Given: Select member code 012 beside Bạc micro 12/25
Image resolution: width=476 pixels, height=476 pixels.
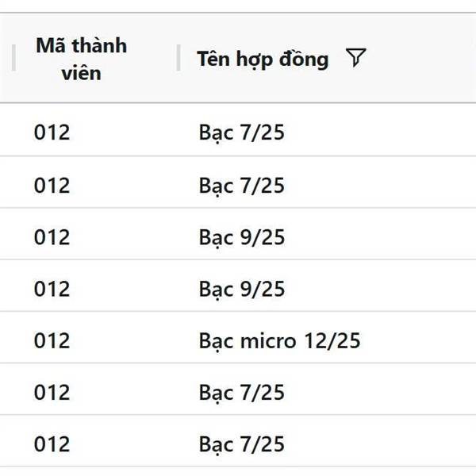Looking at the screenshot, I should pos(52,340).
